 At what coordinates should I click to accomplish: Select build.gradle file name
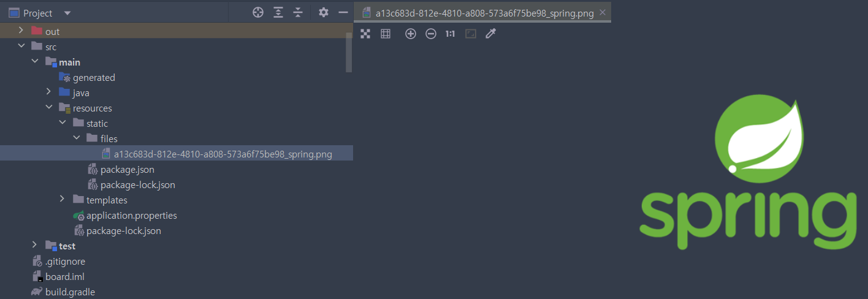coord(70,292)
